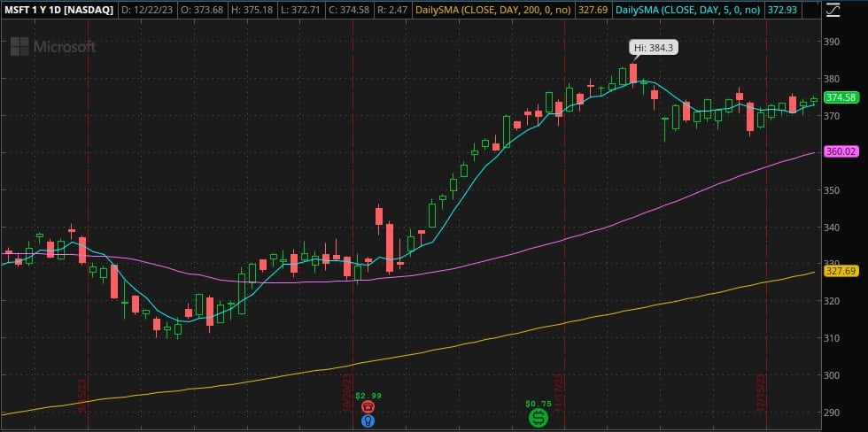
Task: Click the $0.75 dividend amount text
Action: click(x=539, y=404)
